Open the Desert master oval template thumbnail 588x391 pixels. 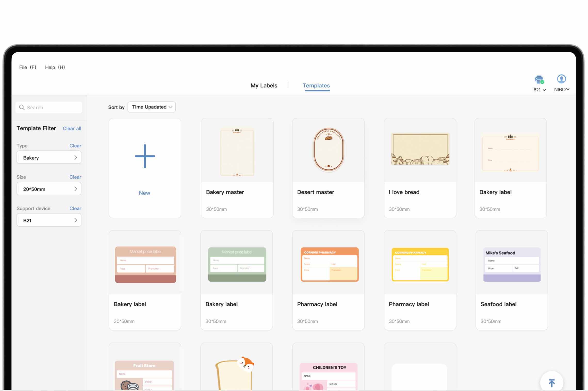point(328,150)
